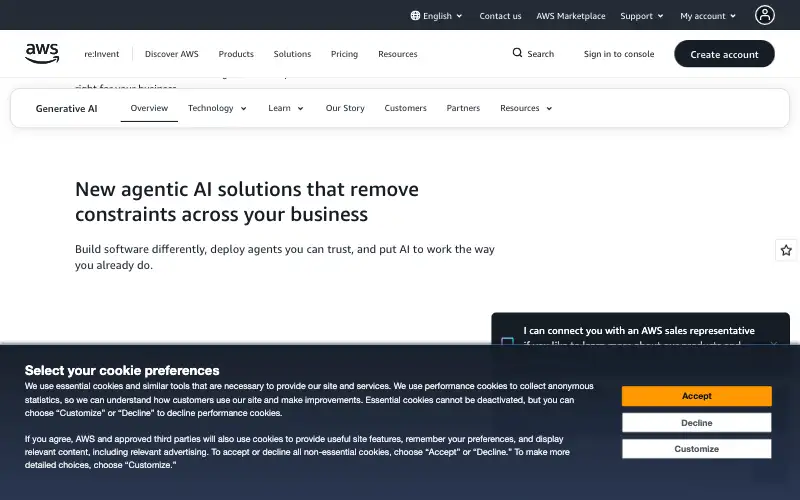Viewport: 800px width, 500px height.
Task: Click the Generative AI title
Action: click(66, 109)
